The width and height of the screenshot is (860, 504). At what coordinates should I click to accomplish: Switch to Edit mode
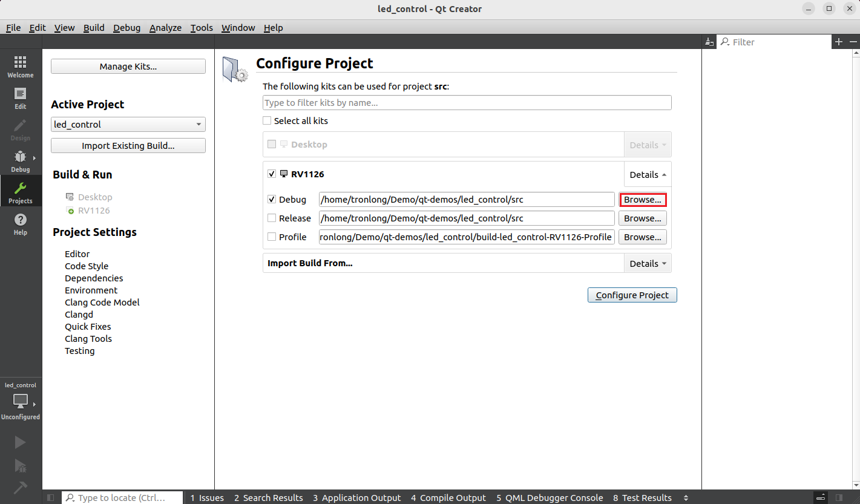click(x=21, y=98)
